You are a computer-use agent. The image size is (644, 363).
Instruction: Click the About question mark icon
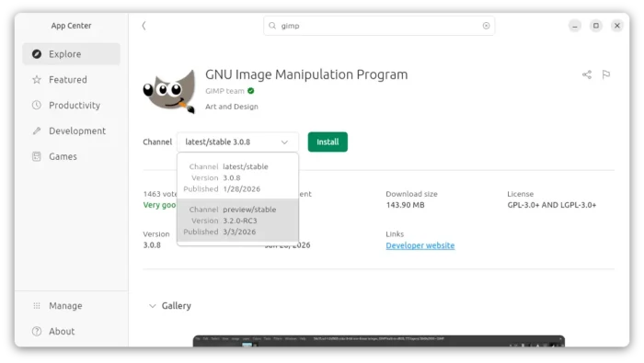coord(37,332)
